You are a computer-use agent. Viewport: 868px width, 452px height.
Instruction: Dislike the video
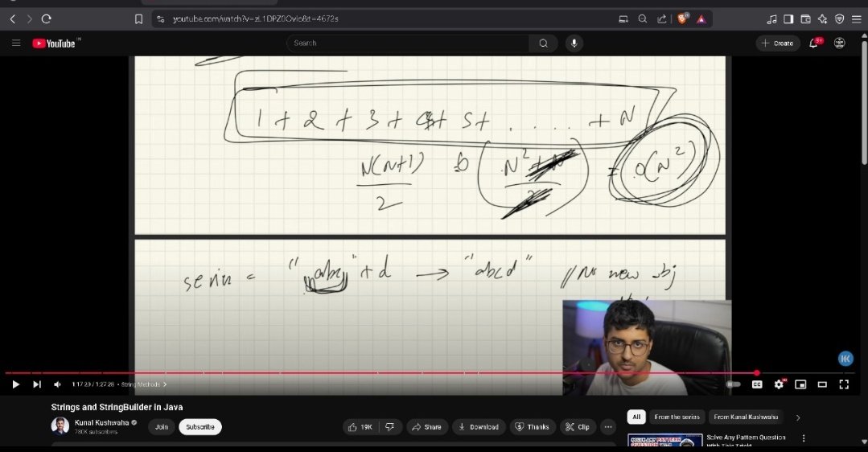click(x=390, y=427)
